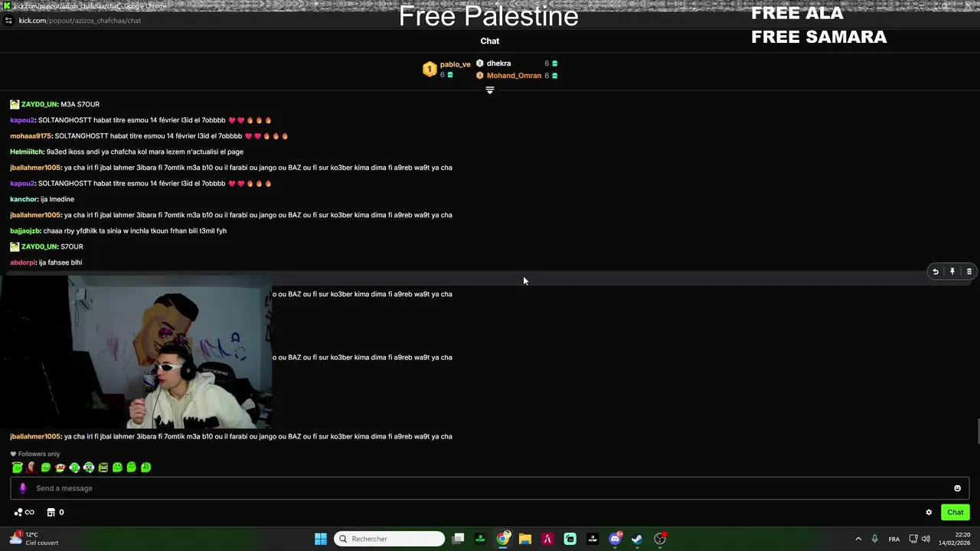This screenshot has width=980, height=551.
Task: Click the kick.com popout URL in address bar
Action: click(80, 21)
